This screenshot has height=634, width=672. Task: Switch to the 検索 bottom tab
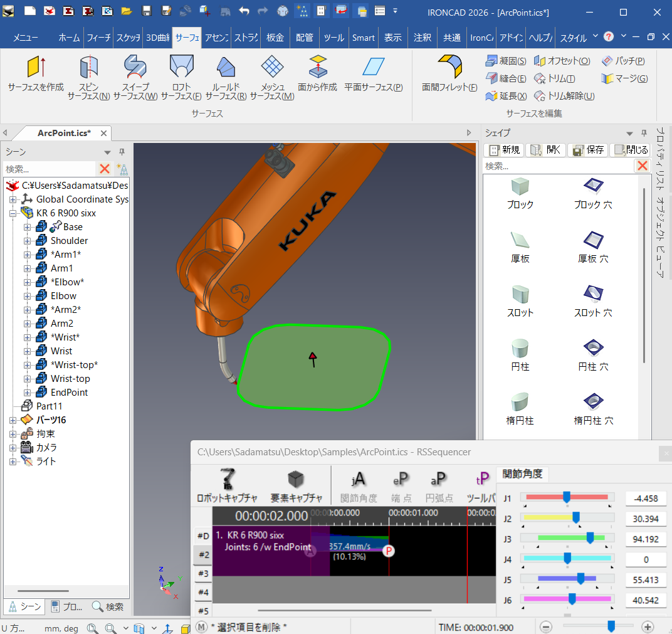coord(108,606)
